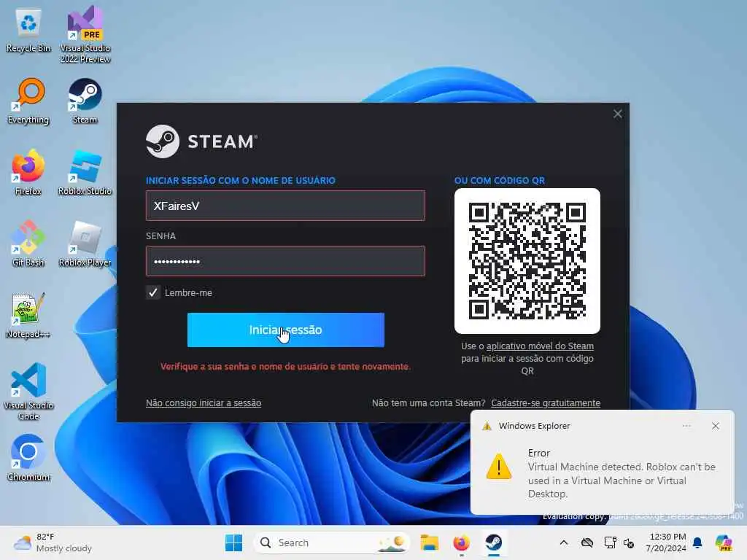Select the Visual Studio Code desktop icon

point(28,392)
